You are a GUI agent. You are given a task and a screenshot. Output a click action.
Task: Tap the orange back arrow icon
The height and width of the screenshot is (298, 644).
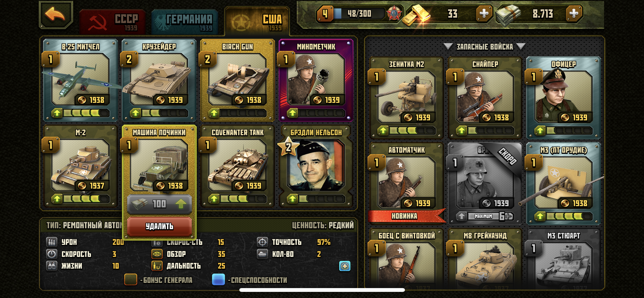point(55,14)
